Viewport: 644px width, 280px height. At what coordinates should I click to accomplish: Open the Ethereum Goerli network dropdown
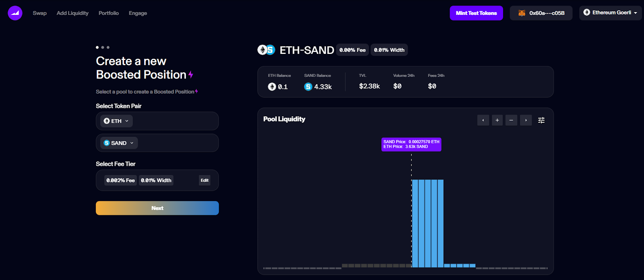click(610, 13)
